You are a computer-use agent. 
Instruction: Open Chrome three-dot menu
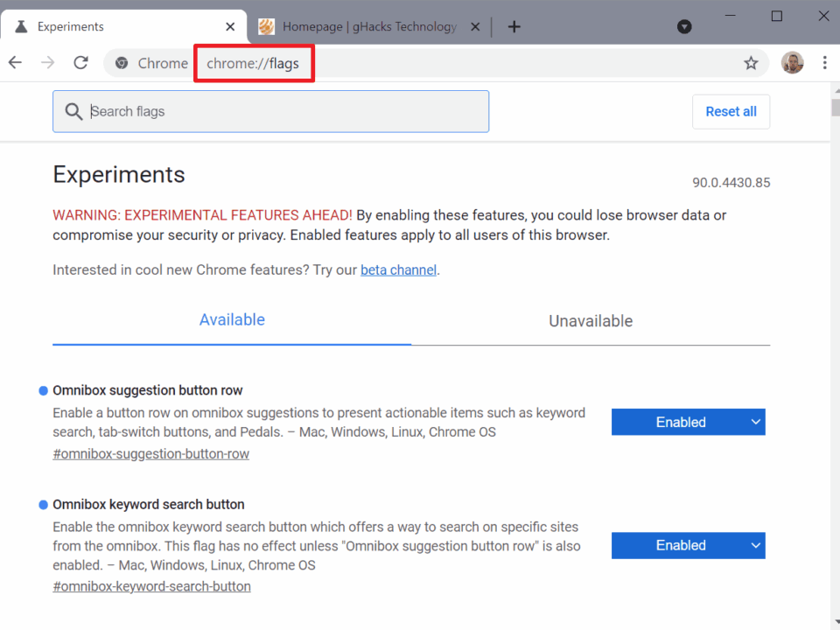click(824, 63)
